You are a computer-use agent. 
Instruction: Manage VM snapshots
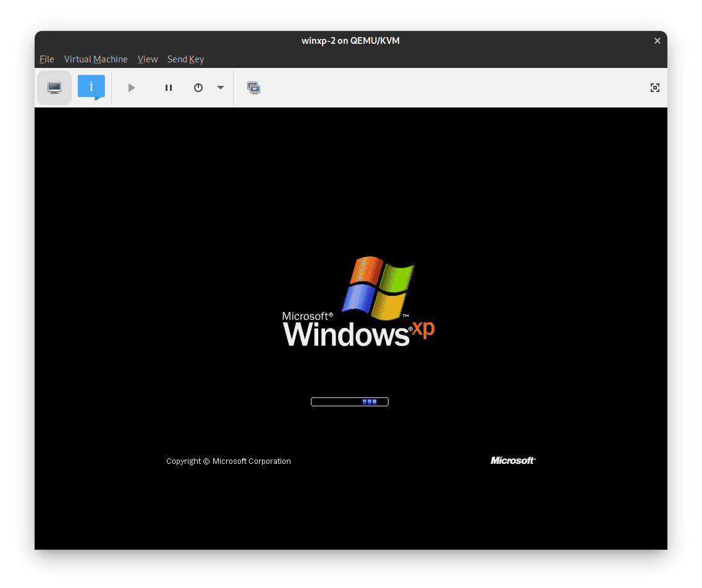point(254,88)
